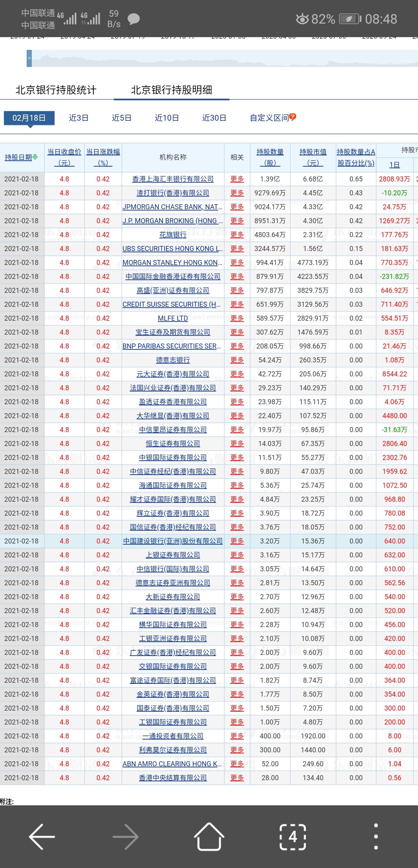Click 更多 in the MLFE LTD row

click(x=237, y=318)
